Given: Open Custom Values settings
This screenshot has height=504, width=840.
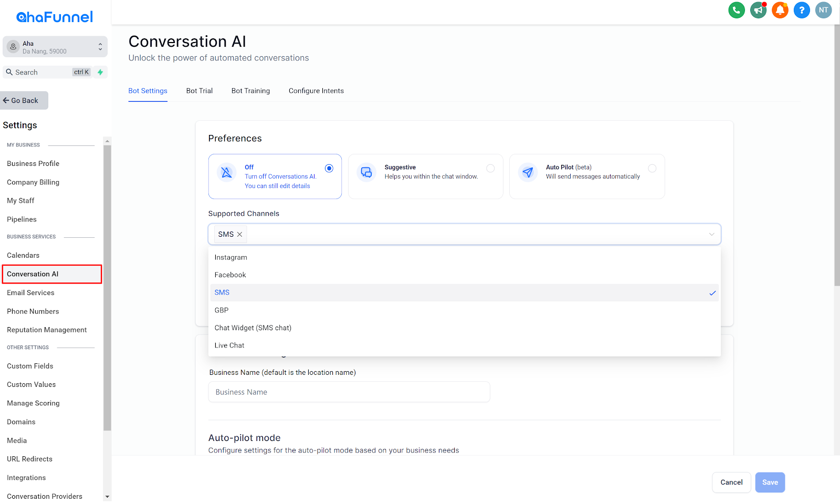Looking at the screenshot, I should (31, 384).
